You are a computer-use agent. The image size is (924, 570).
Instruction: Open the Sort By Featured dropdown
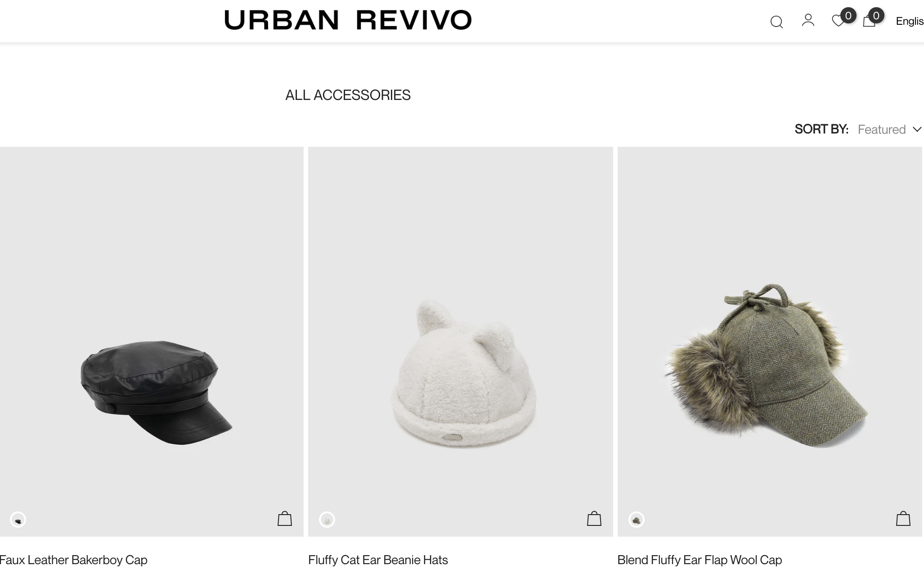[890, 130]
